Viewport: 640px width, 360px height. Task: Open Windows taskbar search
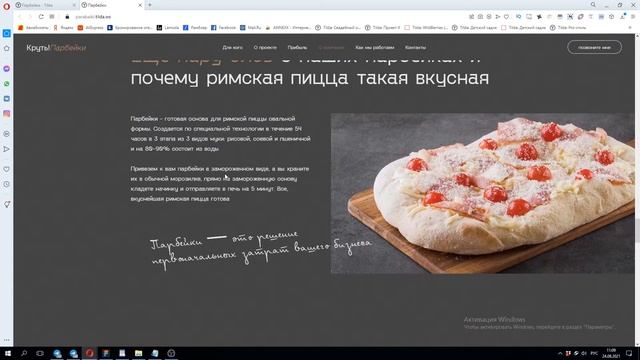[x=24, y=353]
